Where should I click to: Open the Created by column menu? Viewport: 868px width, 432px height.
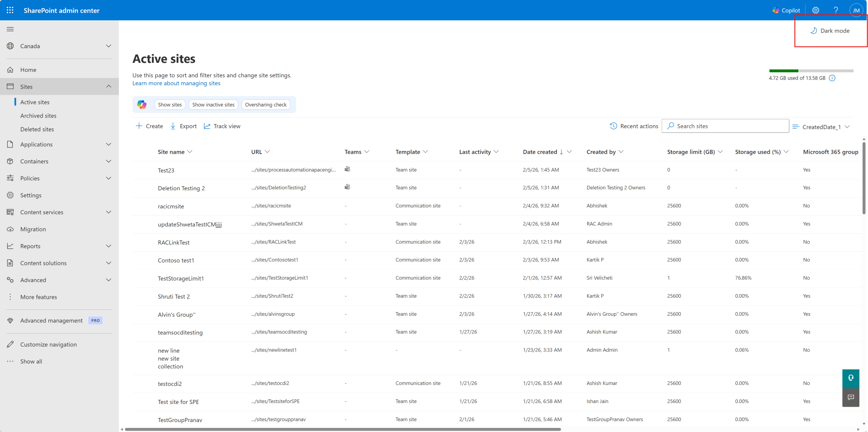click(x=605, y=152)
